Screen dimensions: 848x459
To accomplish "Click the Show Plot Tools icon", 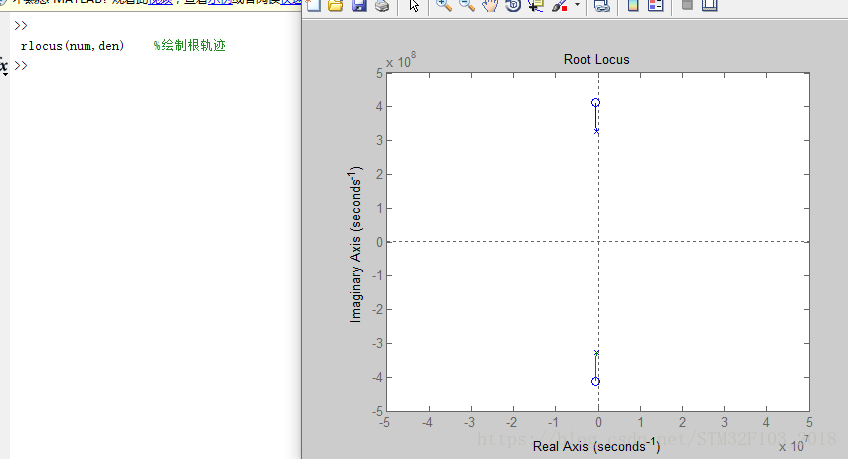I will coord(710,5).
